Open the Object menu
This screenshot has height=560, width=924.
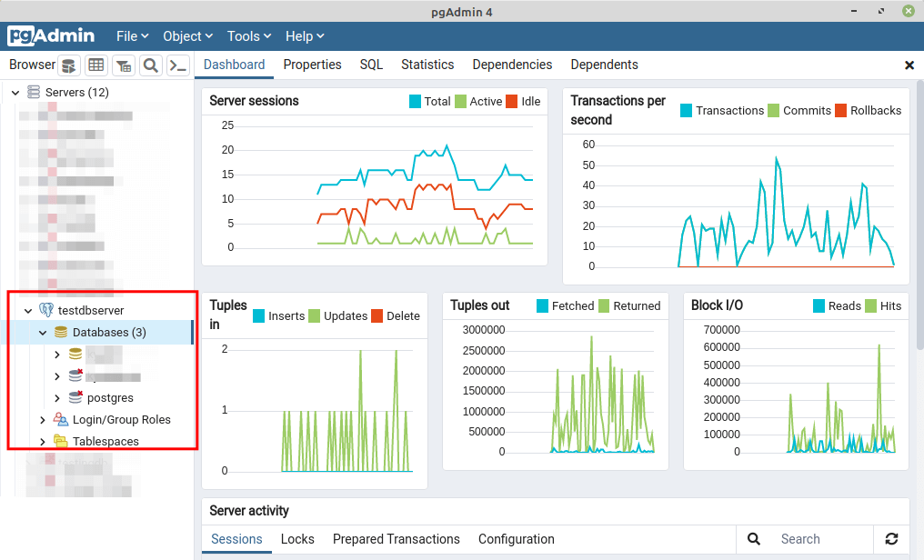[187, 36]
